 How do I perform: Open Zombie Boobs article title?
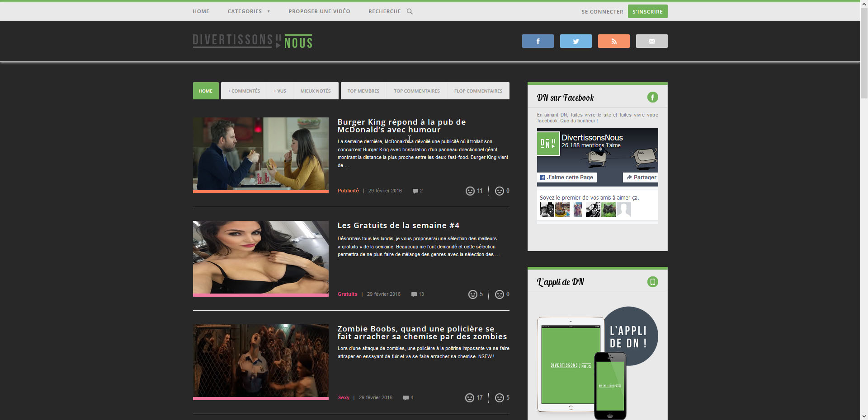[x=422, y=332]
